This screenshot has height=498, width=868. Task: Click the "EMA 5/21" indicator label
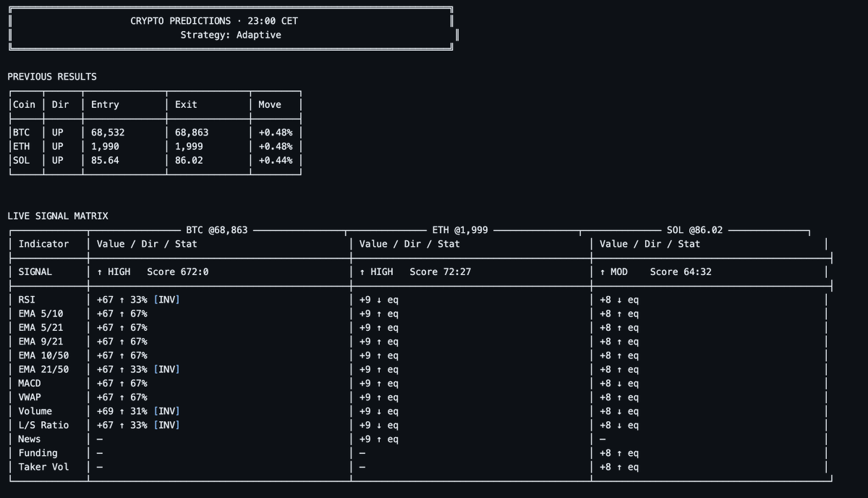click(x=41, y=327)
